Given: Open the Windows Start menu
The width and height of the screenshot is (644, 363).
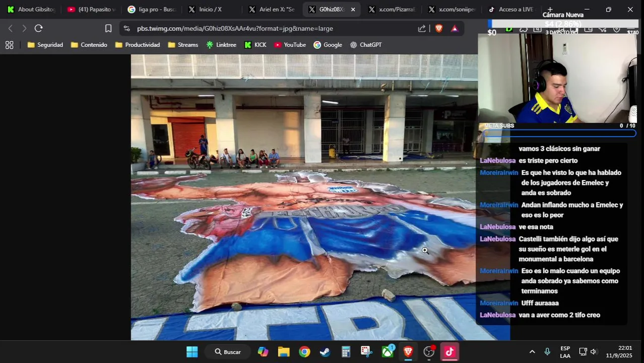Looking at the screenshot, I should (192, 352).
